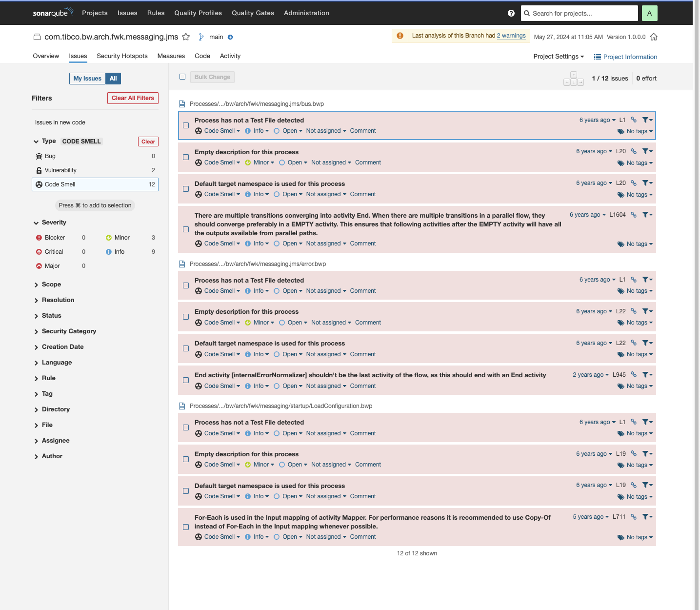Check the error.bwp 'Default target namespace' issue checkbox

186,348
